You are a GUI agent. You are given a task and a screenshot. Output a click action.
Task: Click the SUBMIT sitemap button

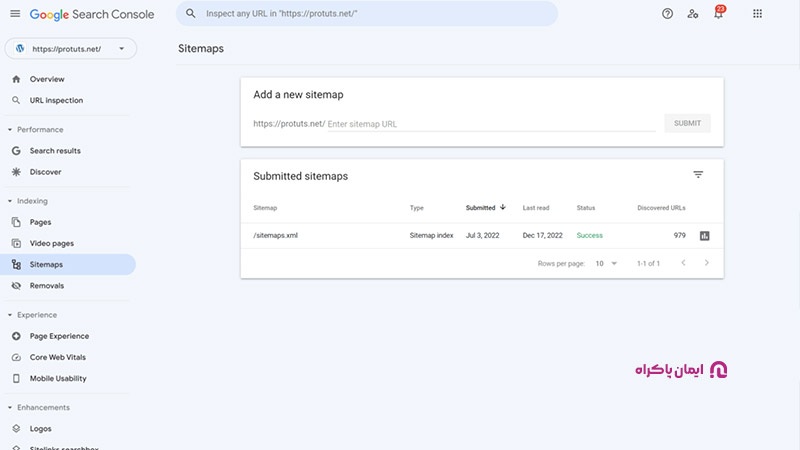[687, 123]
